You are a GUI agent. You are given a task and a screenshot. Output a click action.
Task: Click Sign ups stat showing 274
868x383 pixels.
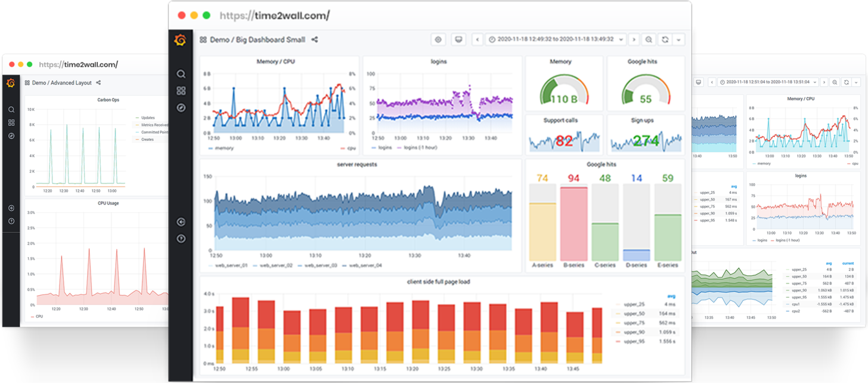(x=646, y=141)
